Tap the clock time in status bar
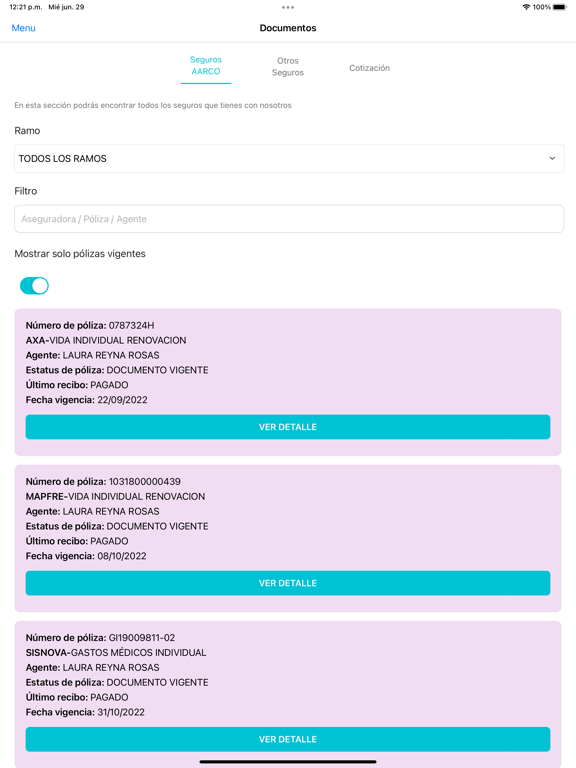The width and height of the screenshot is (576, 768). (25, 7)
